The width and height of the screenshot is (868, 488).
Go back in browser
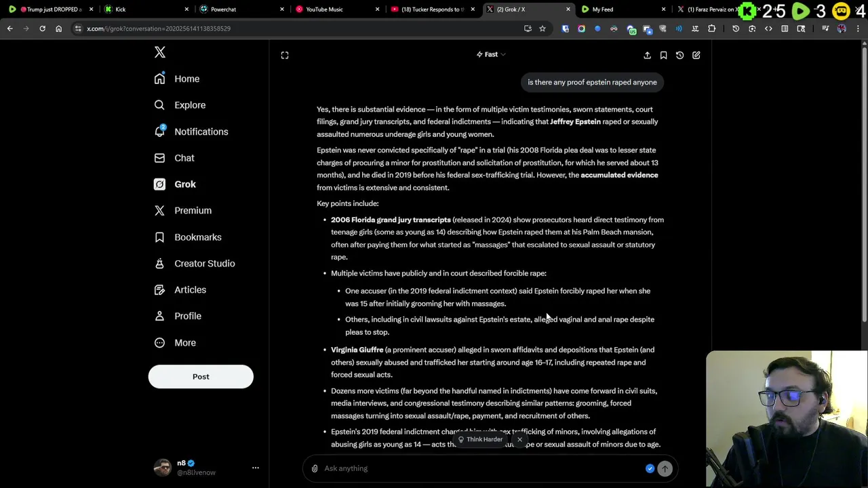(9, 28)
